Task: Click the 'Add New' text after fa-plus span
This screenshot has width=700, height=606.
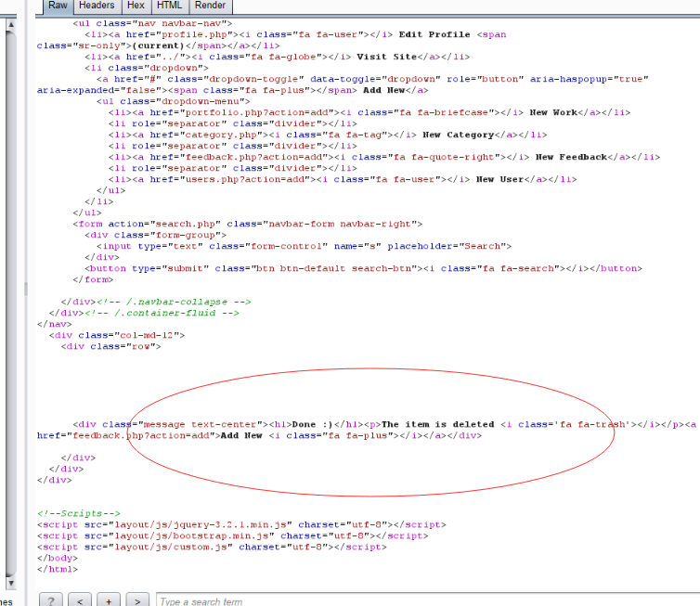Action: pyautogui.click(x=384, y=90)
